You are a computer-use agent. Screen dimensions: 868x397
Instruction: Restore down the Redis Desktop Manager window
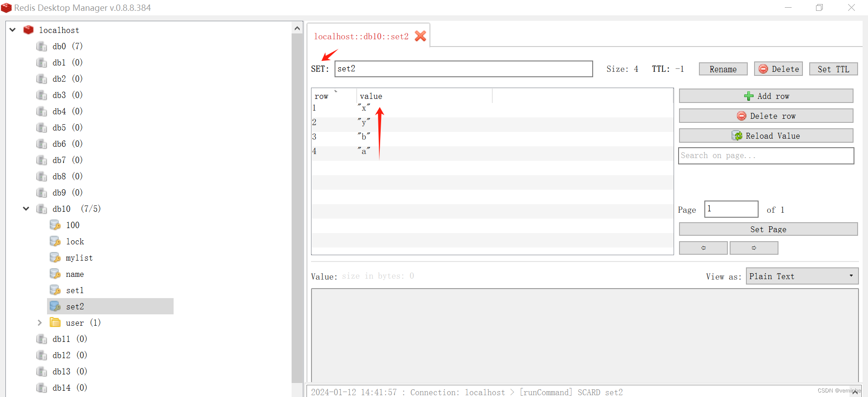click(819, 8)
